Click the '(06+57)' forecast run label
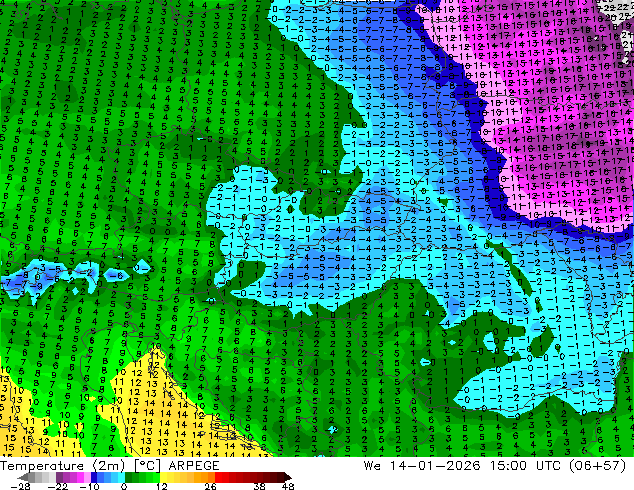Viewport: 634px width, 490px height. [x=598, y=466]
